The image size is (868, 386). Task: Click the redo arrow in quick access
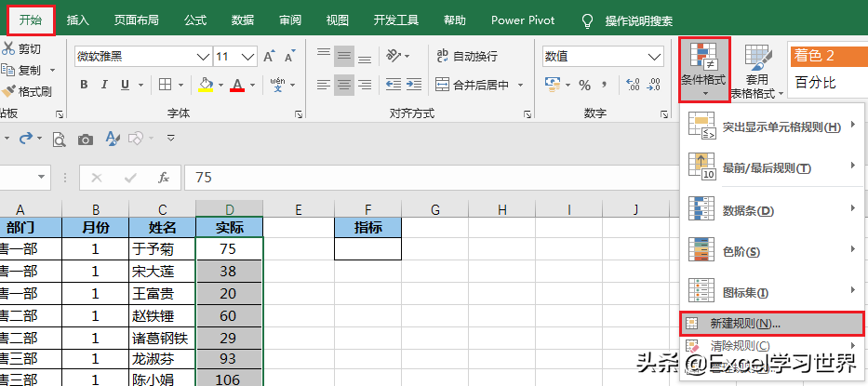tap(25, 138)
